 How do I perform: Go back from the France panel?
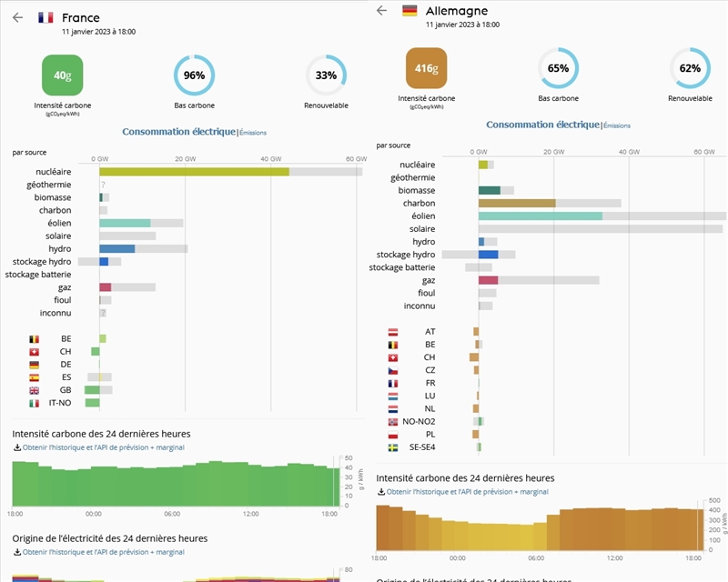[17, 17]
